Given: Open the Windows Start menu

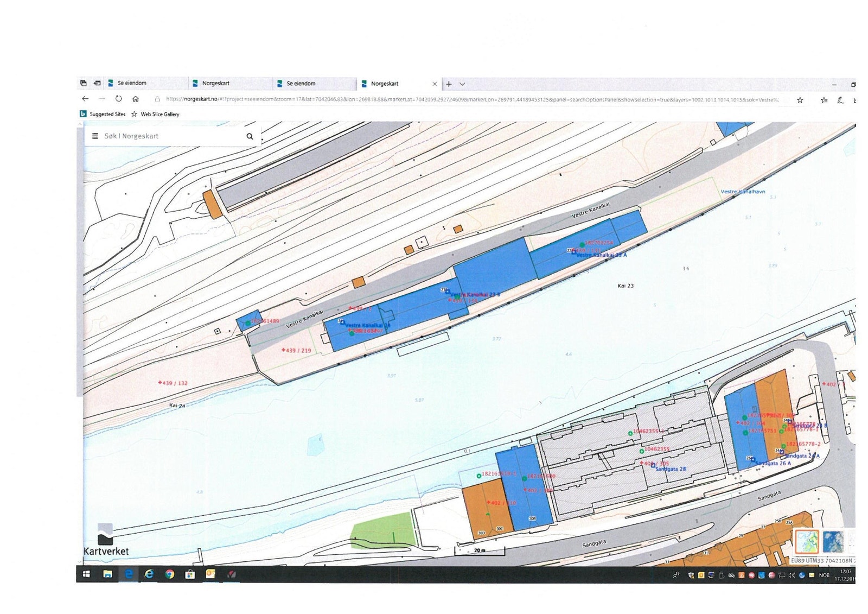Looking at the screenshot, I should coord(86,574).
